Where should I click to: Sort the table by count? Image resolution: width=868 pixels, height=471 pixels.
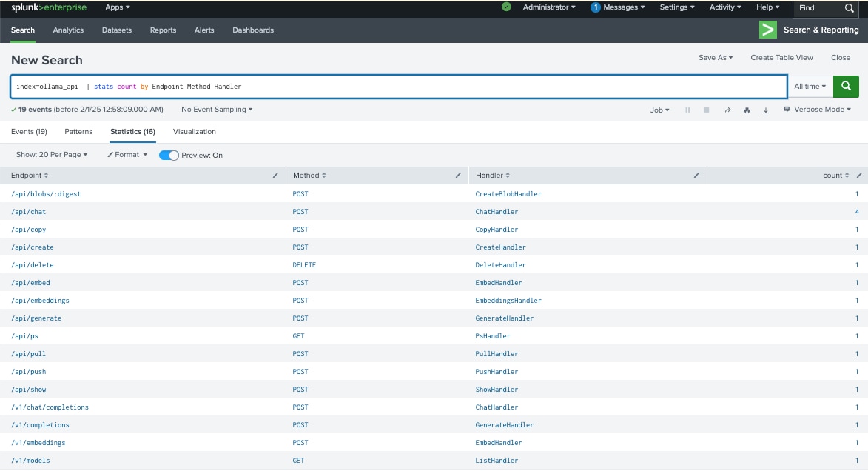[836, 175]
